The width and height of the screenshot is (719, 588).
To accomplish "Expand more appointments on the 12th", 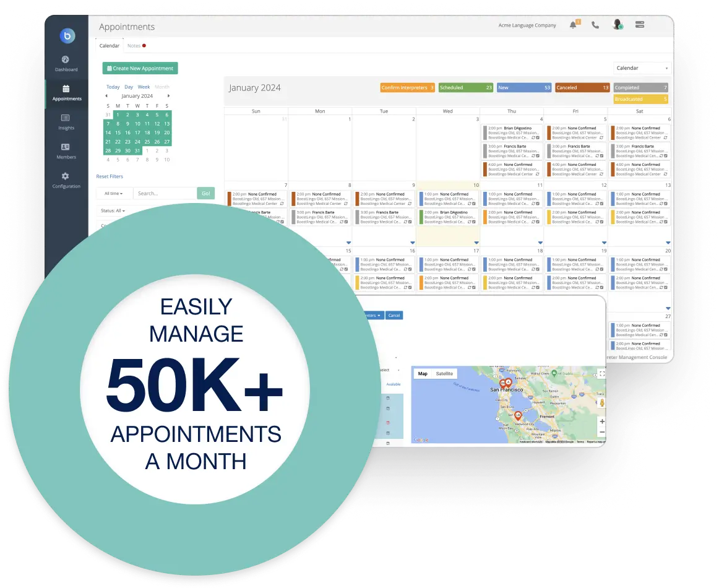I will (605, 243).
